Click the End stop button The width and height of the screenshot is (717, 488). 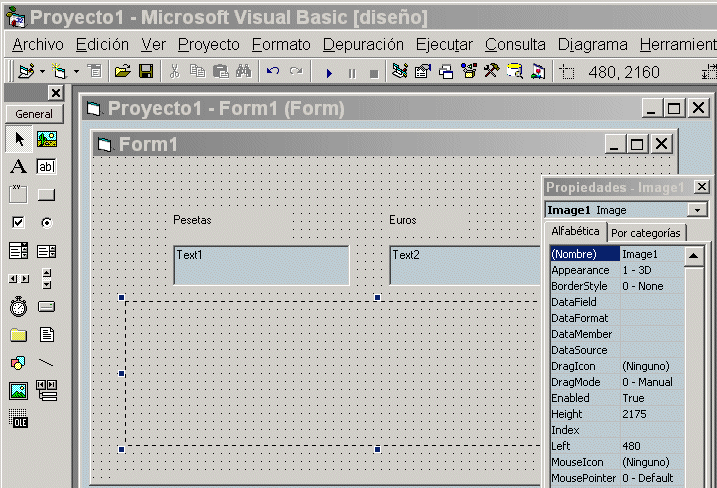click(374, 73)
